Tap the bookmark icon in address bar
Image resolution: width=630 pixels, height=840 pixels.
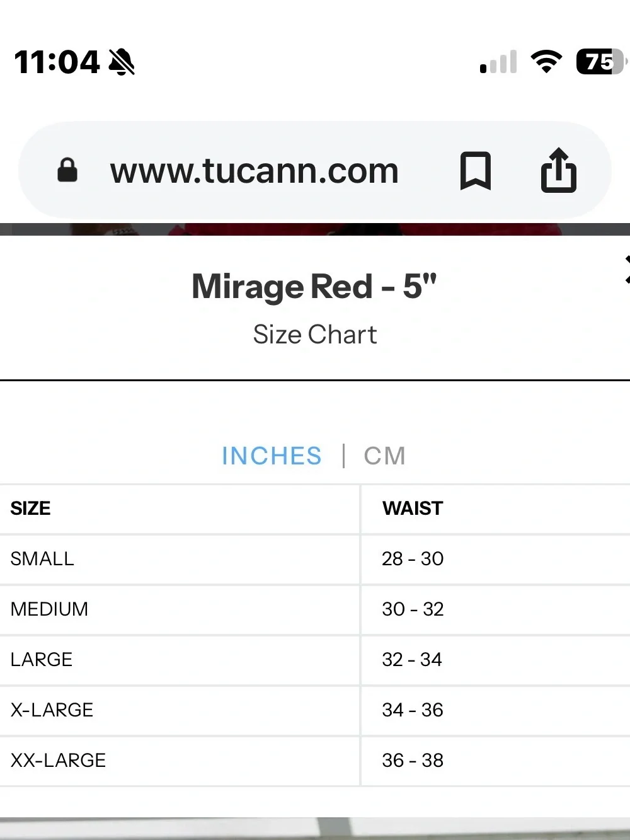pos(476,171)
